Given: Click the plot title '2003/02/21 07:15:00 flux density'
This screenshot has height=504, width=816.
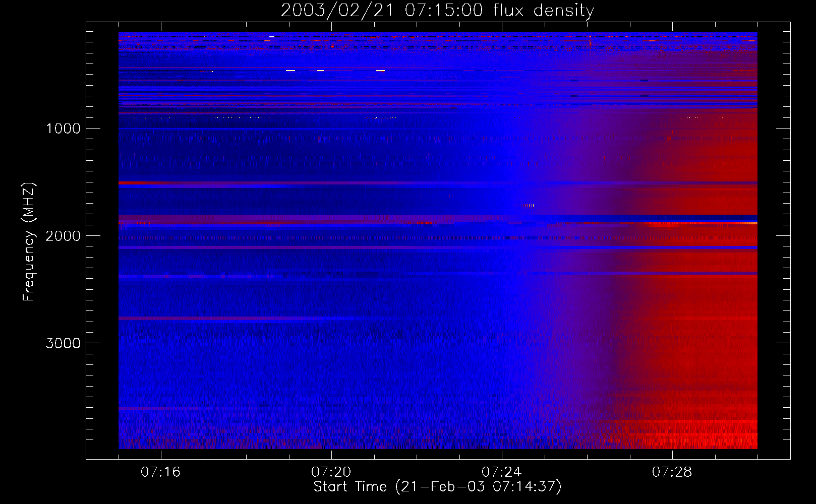Looking at the screenshot, I should coord(437,11).
